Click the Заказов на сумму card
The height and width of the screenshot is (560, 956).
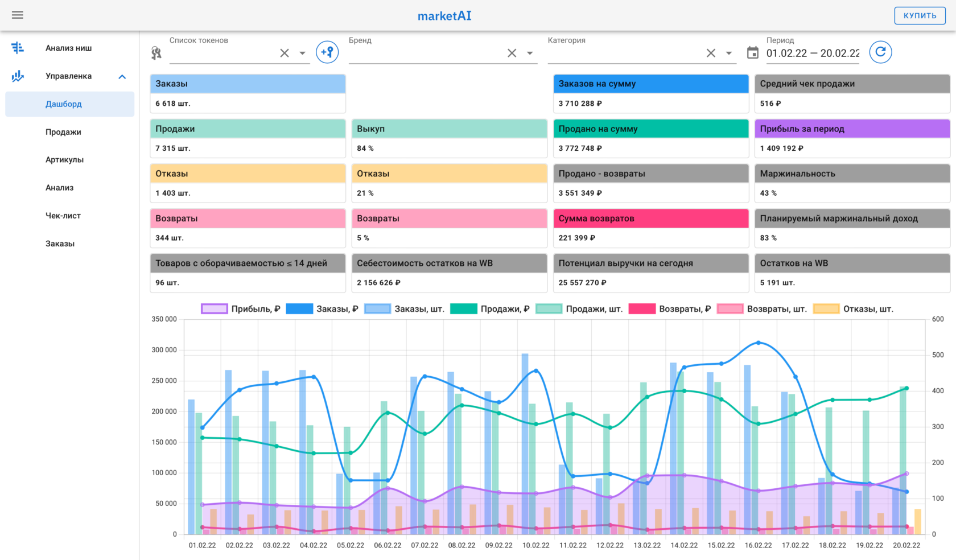pos(651,93)
